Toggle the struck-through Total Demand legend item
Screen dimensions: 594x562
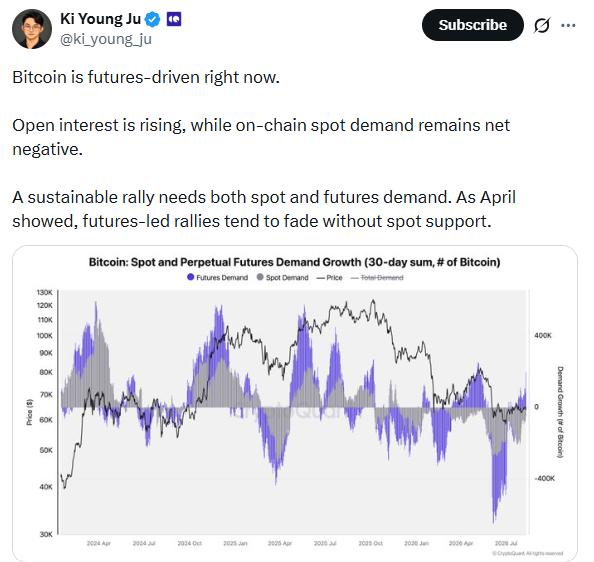pos(377,278)
